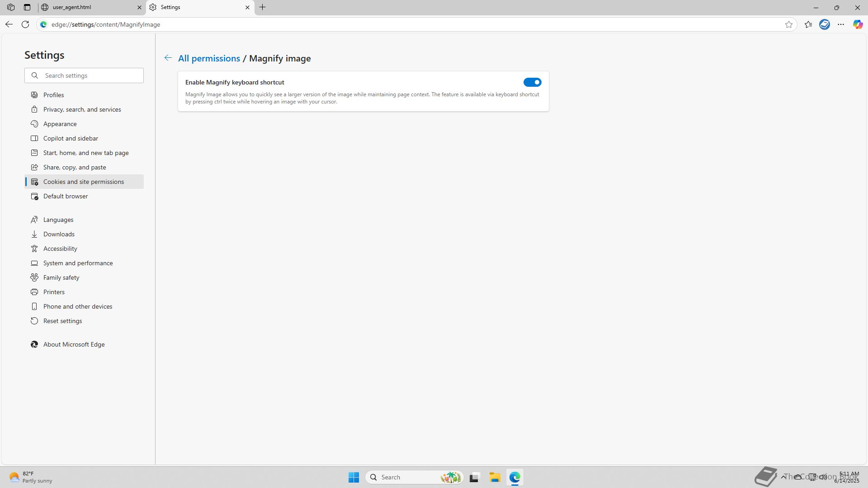The height and width of the screenshot is (488, 868).
Task: Open tab actions menu icon
Action: tap(27, 7)
